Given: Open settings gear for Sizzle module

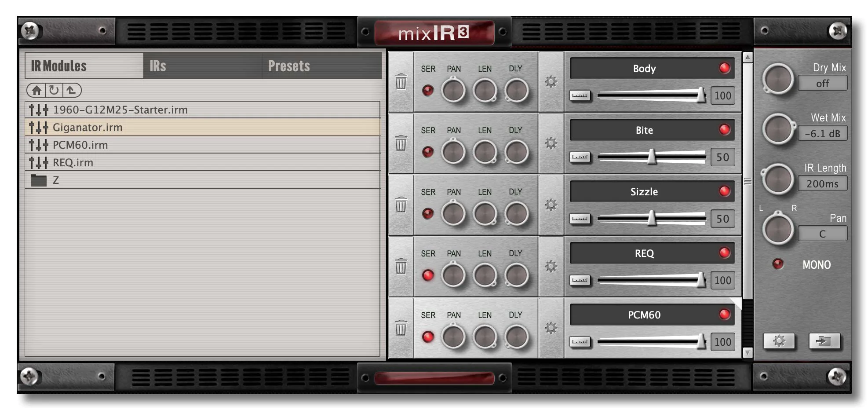Looking at the screenshot, I should tap(551, 205).
